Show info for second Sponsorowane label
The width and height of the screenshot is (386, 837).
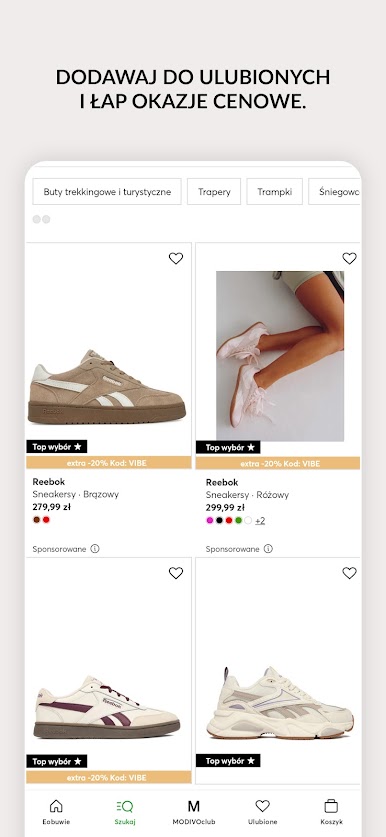tap(269, 549)
